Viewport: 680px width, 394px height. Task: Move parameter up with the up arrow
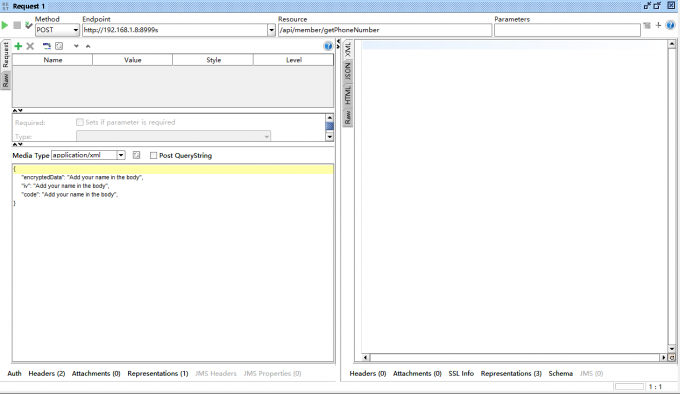88,46
